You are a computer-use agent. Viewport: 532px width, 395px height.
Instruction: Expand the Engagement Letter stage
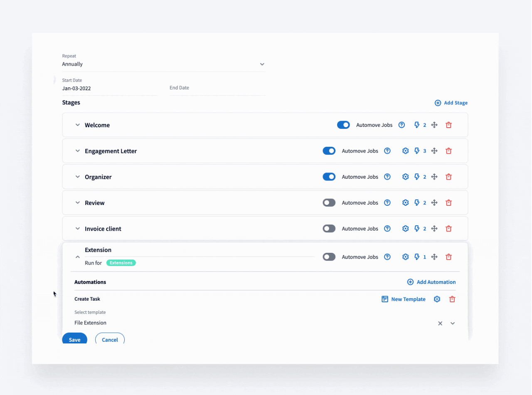pos(77,151)
